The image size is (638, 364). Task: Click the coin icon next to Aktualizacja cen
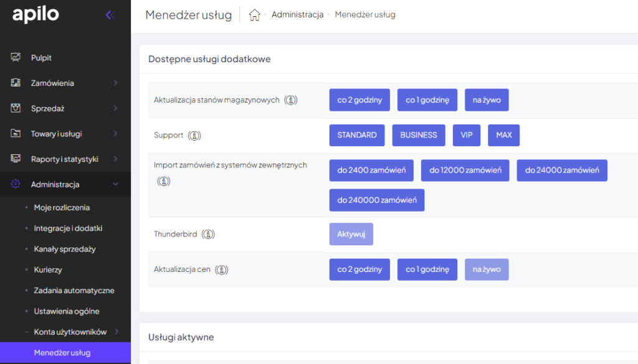tap(222, 270)
